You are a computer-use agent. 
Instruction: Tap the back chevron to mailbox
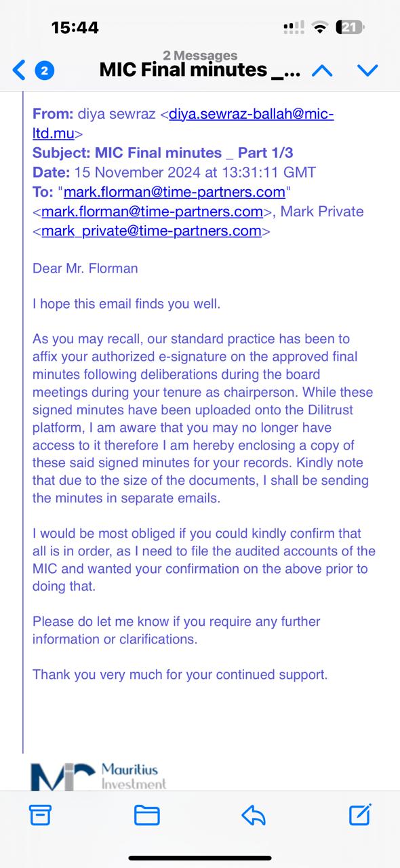click(x=20, y=69)
